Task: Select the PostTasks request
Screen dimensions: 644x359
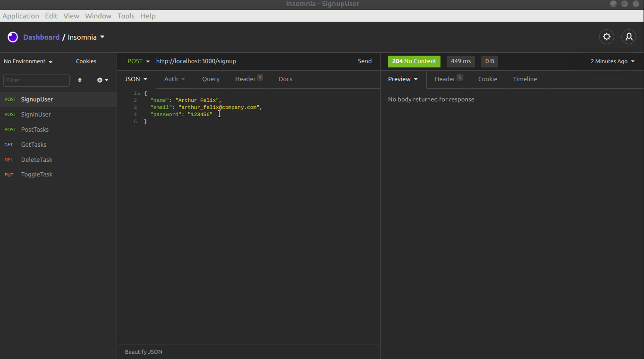Action: (58, 130)
